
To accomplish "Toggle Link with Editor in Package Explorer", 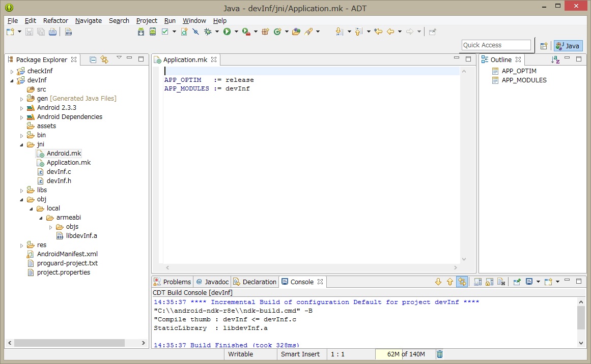I will (104, 59).
